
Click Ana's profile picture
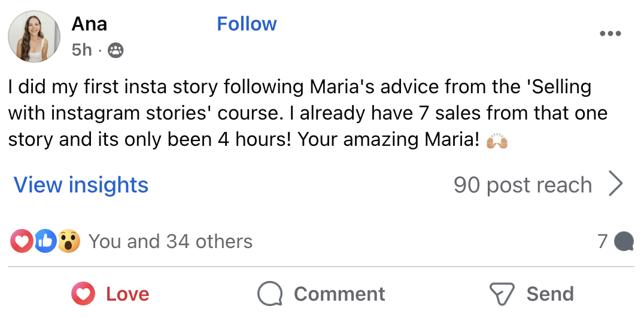pyautogui.click(x=34, y=36)
